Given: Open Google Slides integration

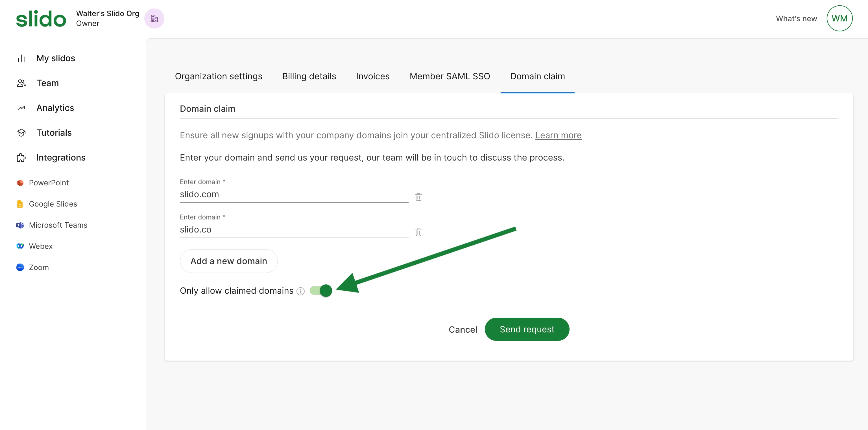Looking at the screenshot, I should (x=53, y=204).
